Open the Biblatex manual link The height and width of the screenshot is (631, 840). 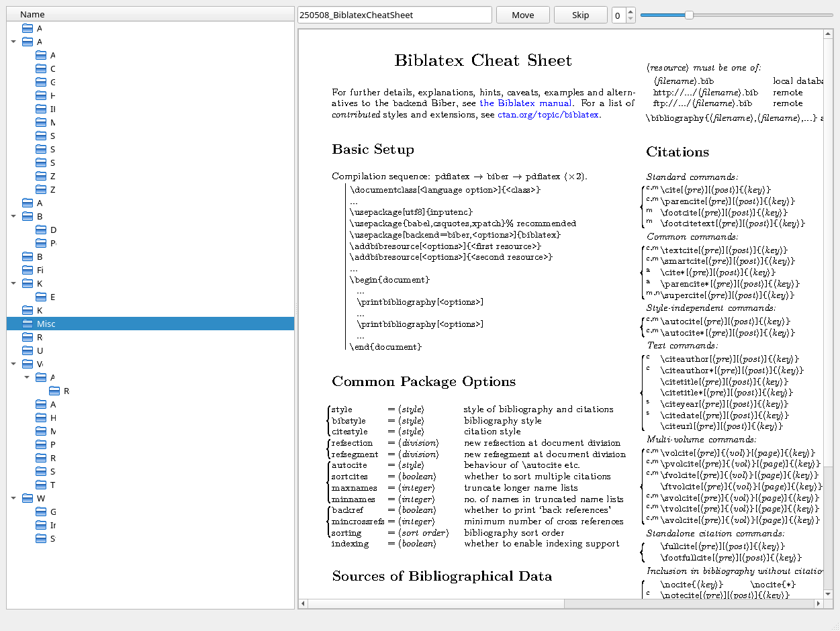click(526, 103)
